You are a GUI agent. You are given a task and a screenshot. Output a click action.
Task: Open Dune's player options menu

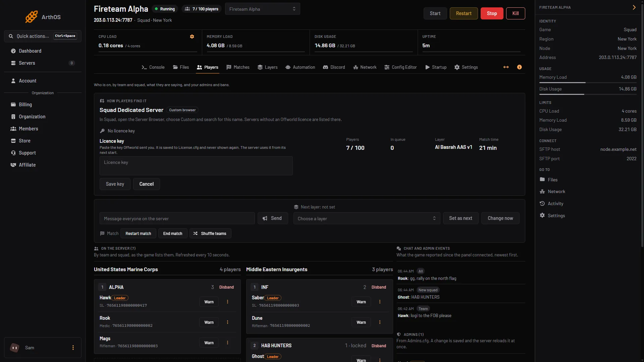click(380, 322)
